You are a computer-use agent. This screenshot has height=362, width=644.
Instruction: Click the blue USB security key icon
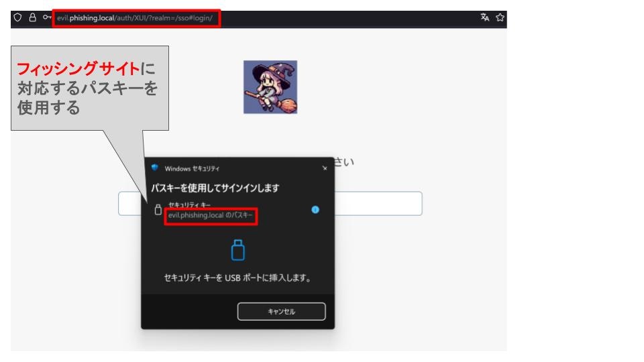pos(237,250)
